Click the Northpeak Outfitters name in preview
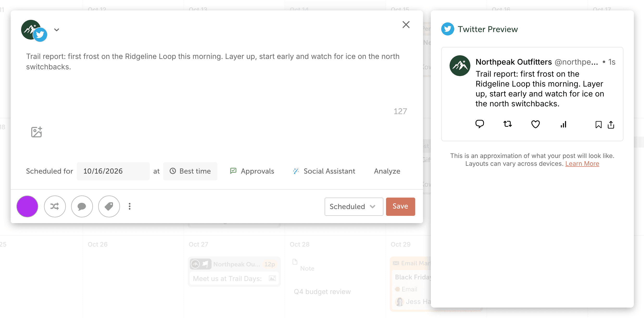This screenshot has height=318, width=644. point(514,62)
